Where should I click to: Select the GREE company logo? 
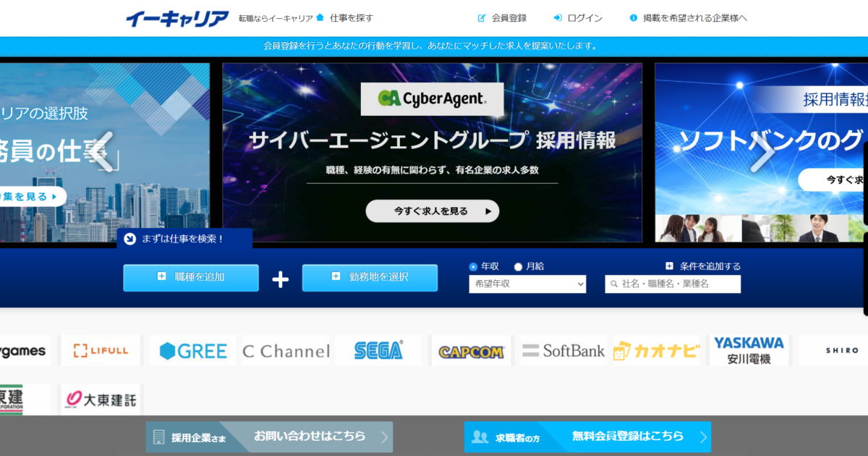[193, 351]
